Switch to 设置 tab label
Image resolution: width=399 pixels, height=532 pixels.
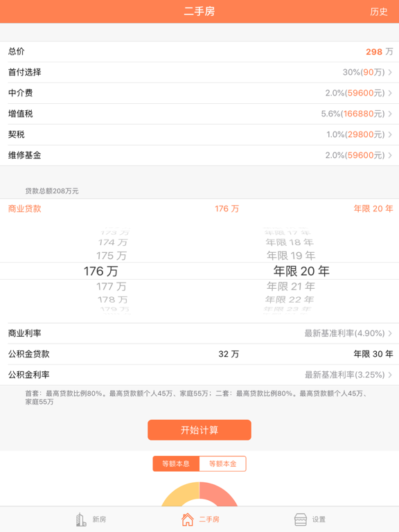[x=319, y=520]
